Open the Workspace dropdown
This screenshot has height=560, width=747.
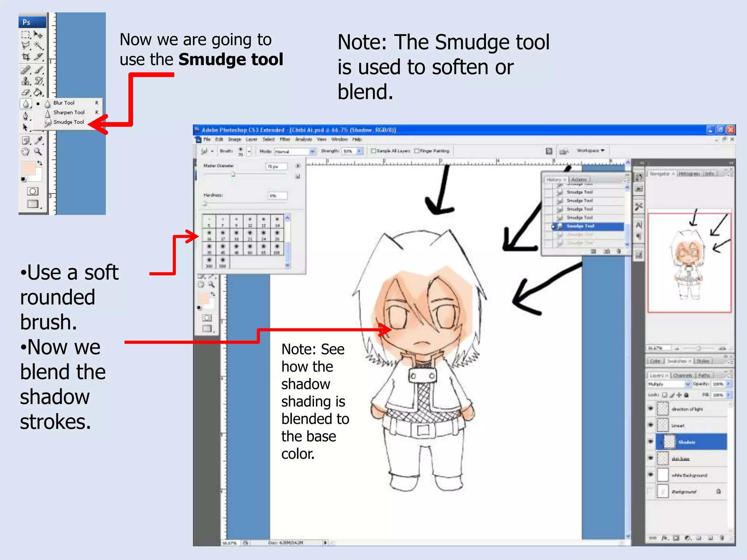tap(591, 151)
